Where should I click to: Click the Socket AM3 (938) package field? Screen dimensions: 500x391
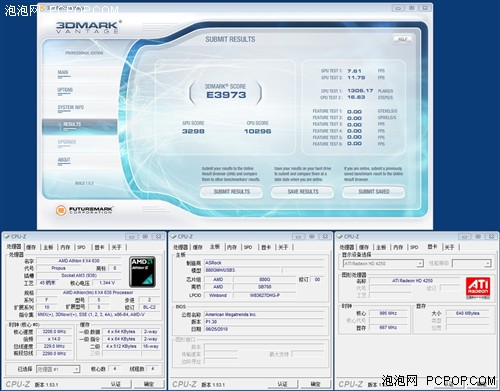click(79, 275)
